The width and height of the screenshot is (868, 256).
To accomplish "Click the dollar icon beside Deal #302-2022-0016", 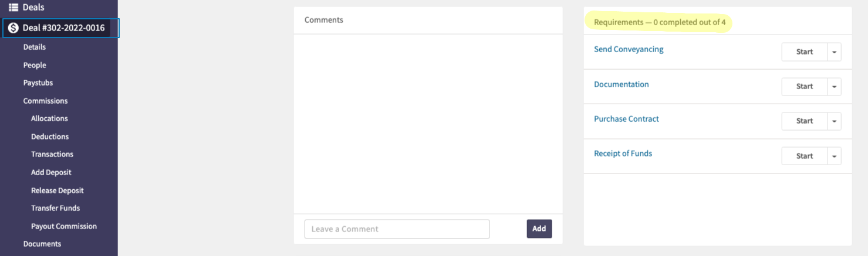I will point(13,28).
